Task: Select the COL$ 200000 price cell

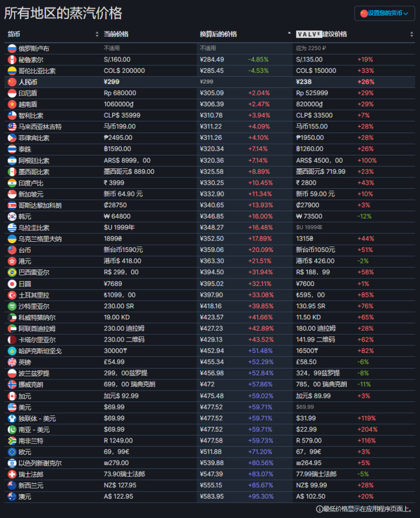Action: 124,71
